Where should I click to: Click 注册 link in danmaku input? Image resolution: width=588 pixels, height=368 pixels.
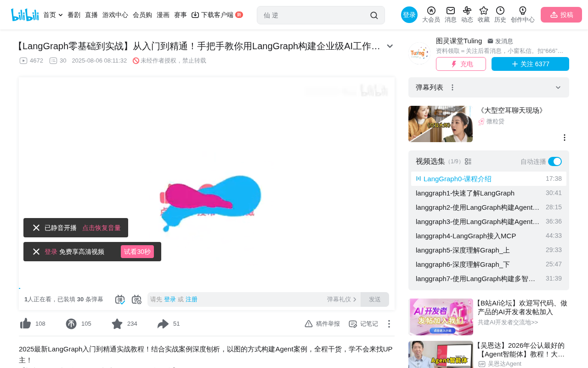[x=192, y=299]
